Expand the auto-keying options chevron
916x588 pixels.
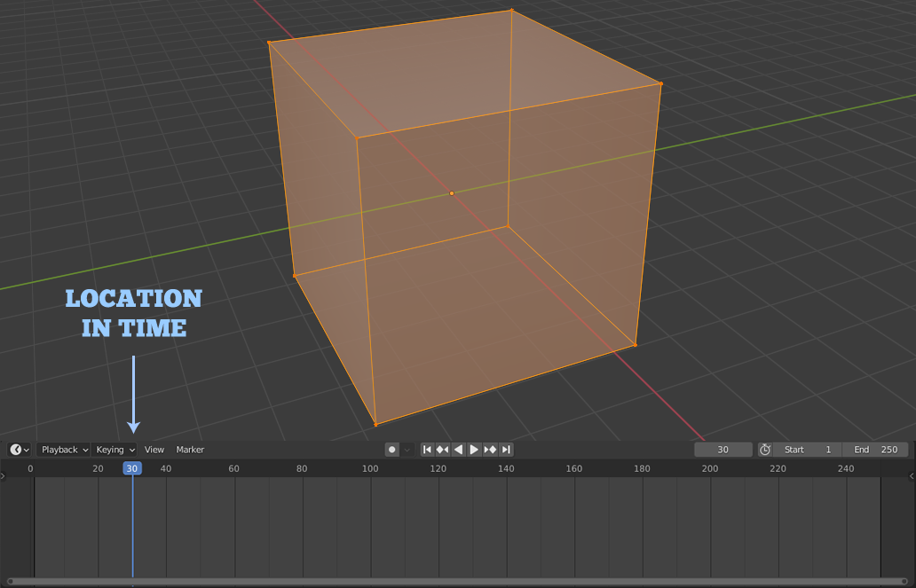(405, 450)
